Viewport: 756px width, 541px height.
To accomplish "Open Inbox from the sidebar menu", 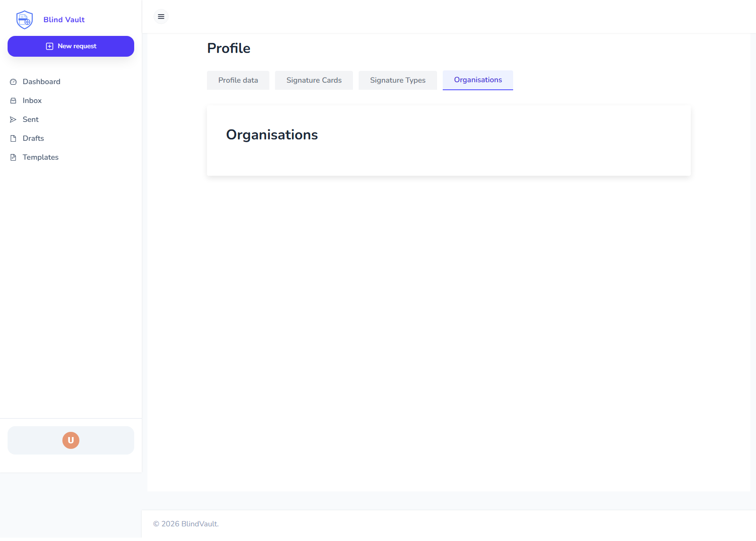I will (x=32, y=100).
